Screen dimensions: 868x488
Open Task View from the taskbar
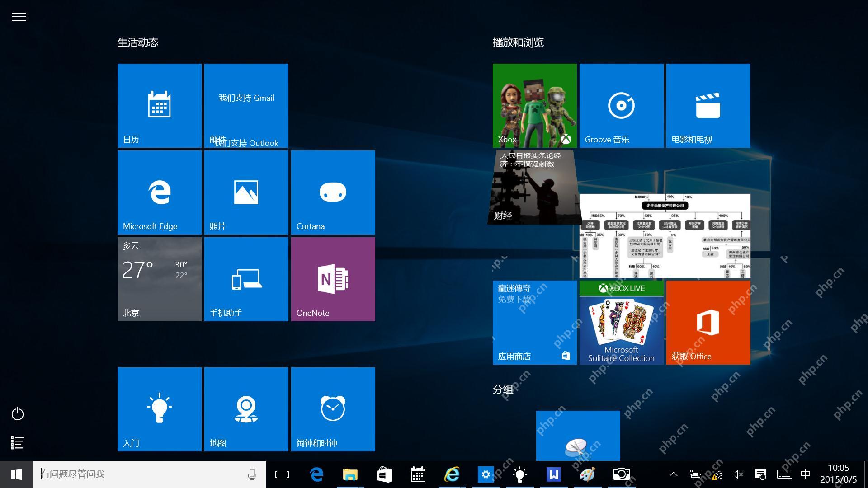click(x=282, y=474)
